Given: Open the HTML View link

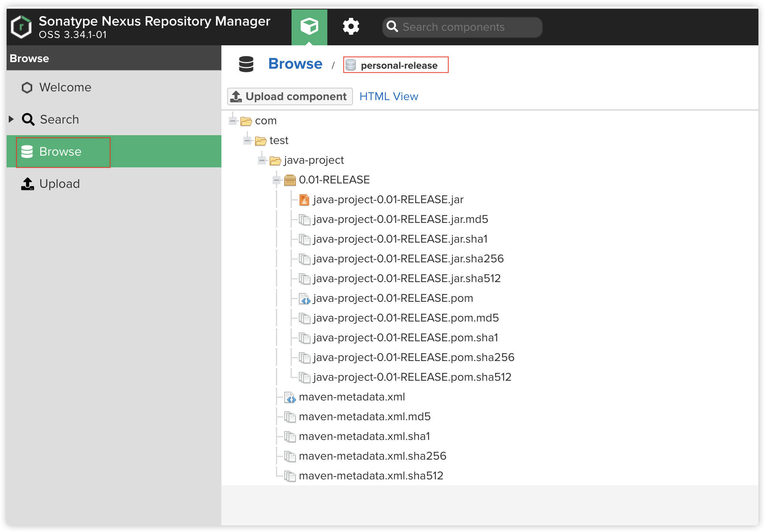Looking at the screenshot, I should 389,96.
